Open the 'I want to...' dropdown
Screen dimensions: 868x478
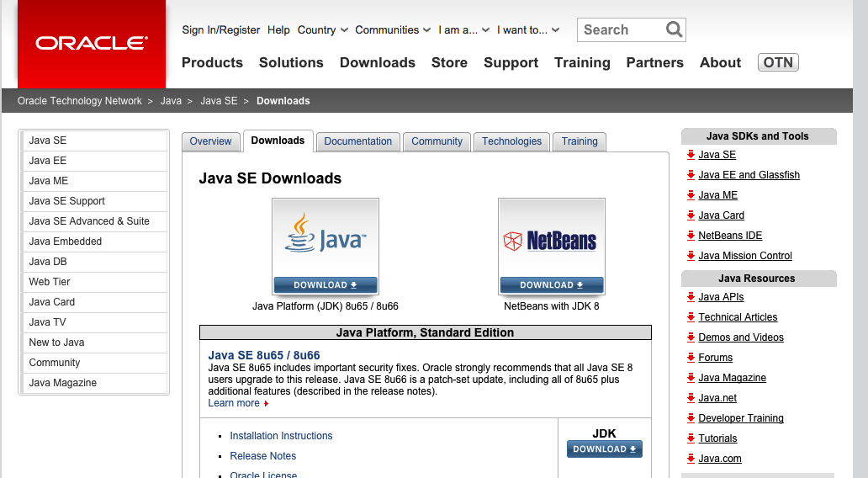528,30
